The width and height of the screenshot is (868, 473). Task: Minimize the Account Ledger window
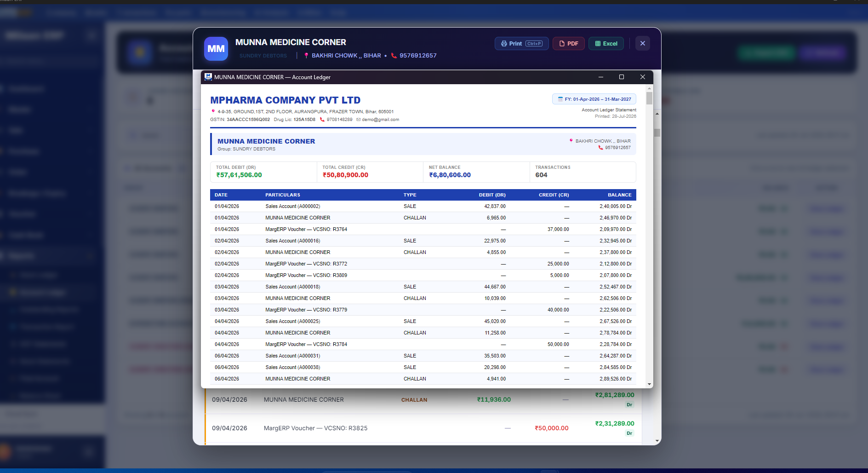click(x=601, y=77)
